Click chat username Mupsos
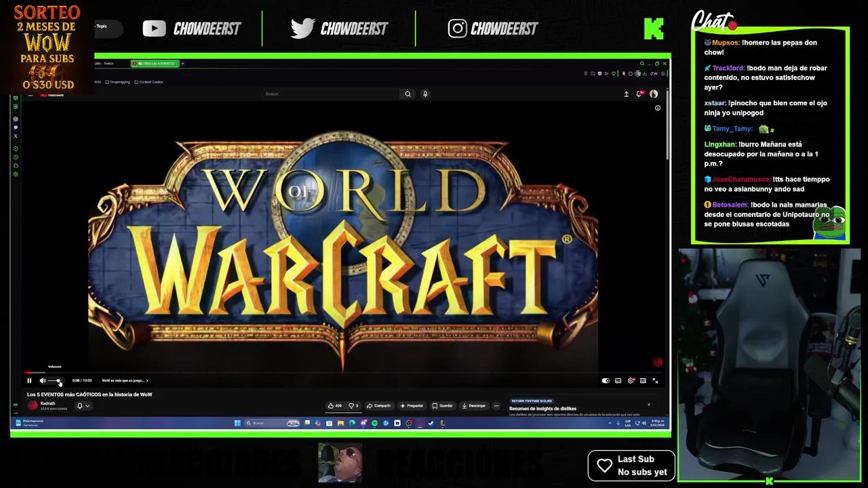 [725, 43]
